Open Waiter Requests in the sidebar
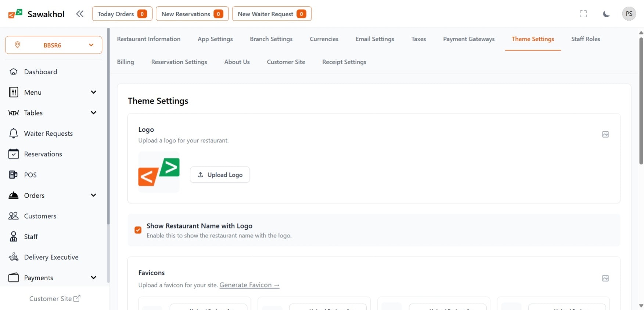The image size is (644, 310). [54, 134]
